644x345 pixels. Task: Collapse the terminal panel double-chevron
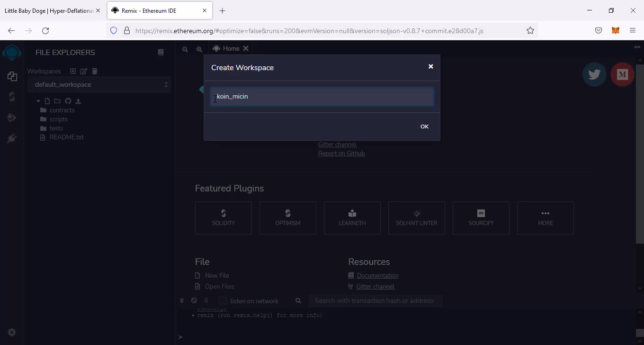coord(181,300)
